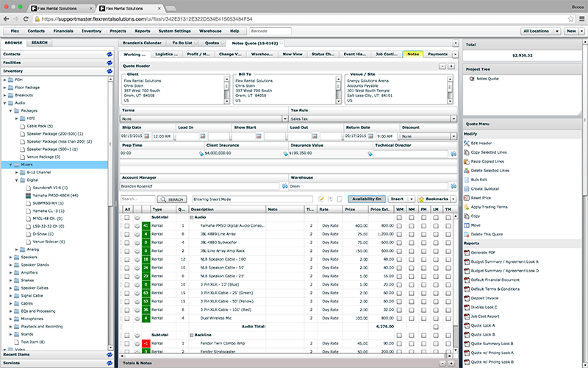Switch to the Notes tab

tap(413, 54)
